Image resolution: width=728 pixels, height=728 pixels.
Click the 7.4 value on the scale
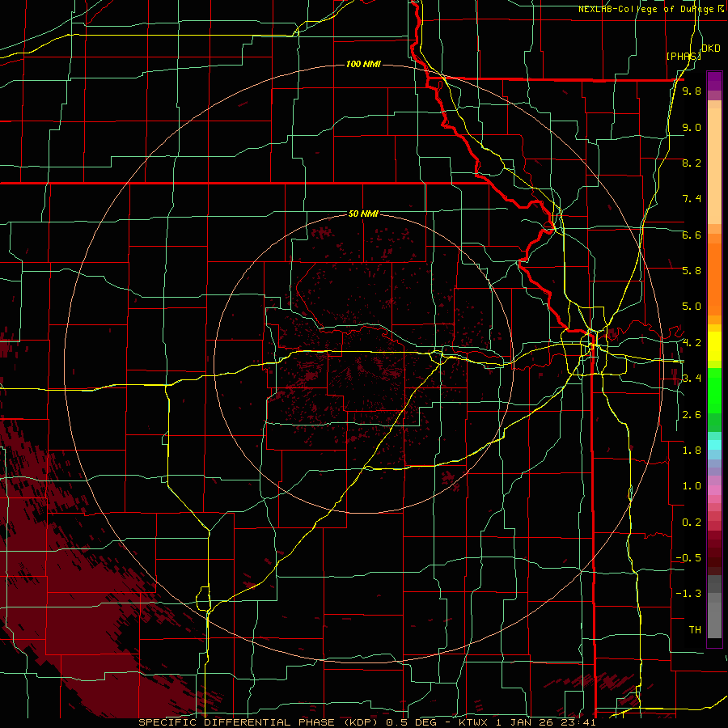(x=692, y=199)
